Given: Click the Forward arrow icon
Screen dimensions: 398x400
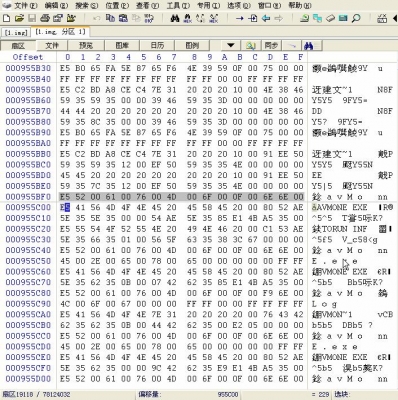Looking at the screenshot, I should click(279, 18).
